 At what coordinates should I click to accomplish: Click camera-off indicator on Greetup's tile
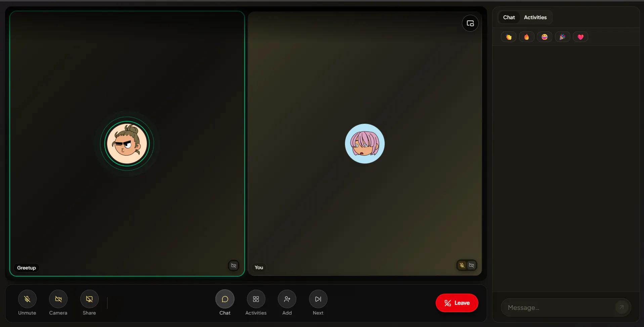[x=233, y=265]
